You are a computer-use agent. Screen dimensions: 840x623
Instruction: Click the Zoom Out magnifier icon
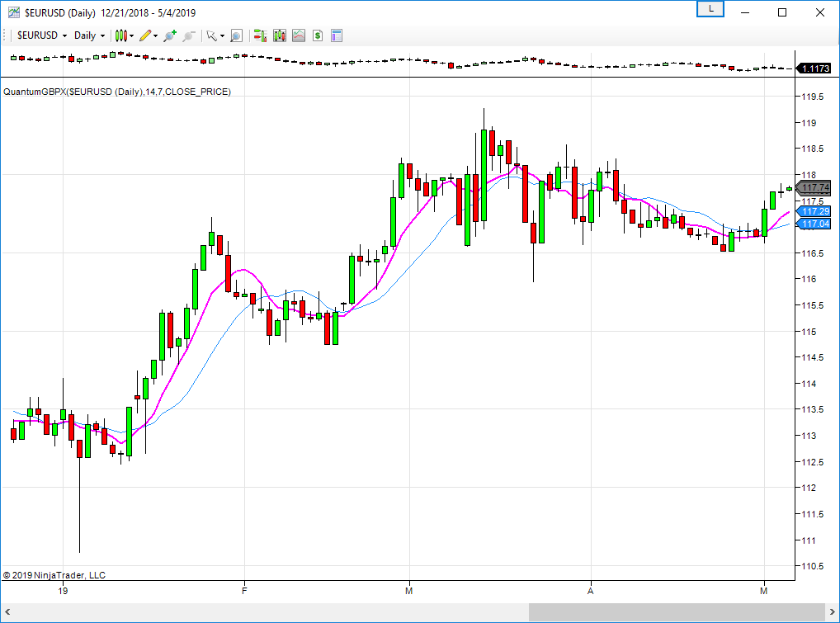coord(189,35)
